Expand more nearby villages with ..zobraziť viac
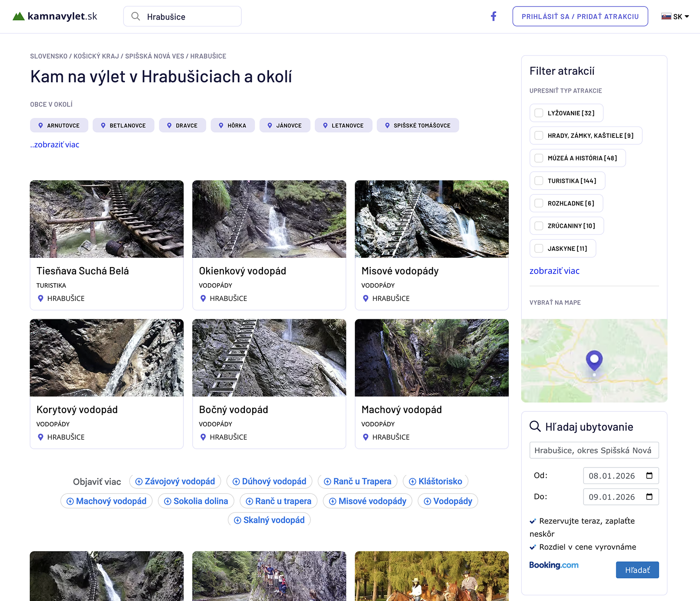Screen dimensions: 700x601 55,145
